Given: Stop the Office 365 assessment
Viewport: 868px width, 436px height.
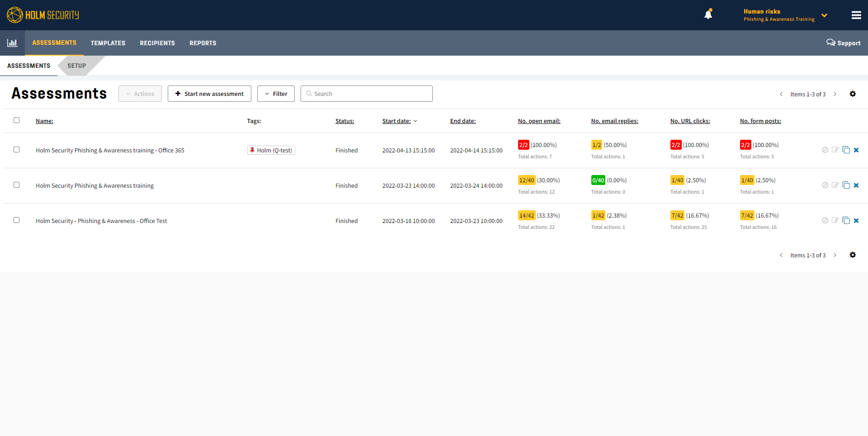Looking at the screenshot, I should pyautogui.click(x=825, y=150).
